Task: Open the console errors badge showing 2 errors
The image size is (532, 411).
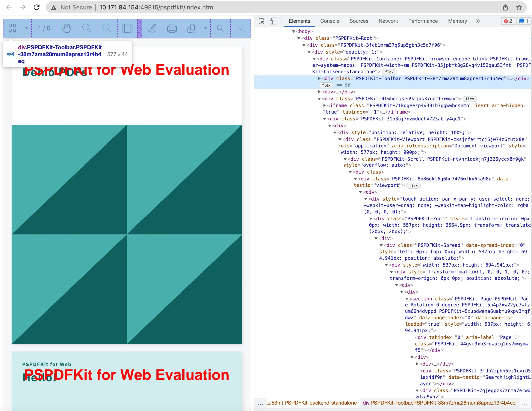Action: [508, 21]
